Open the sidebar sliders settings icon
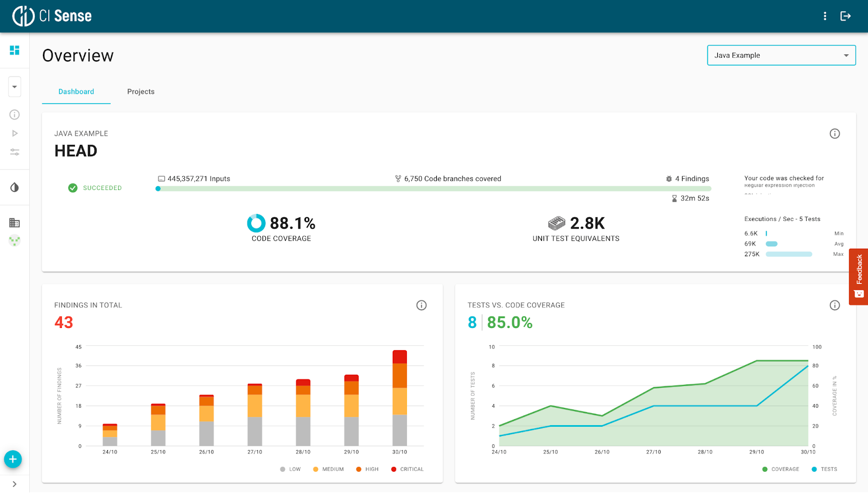This screenshot has width=868, height=493. tap(15, 152)
